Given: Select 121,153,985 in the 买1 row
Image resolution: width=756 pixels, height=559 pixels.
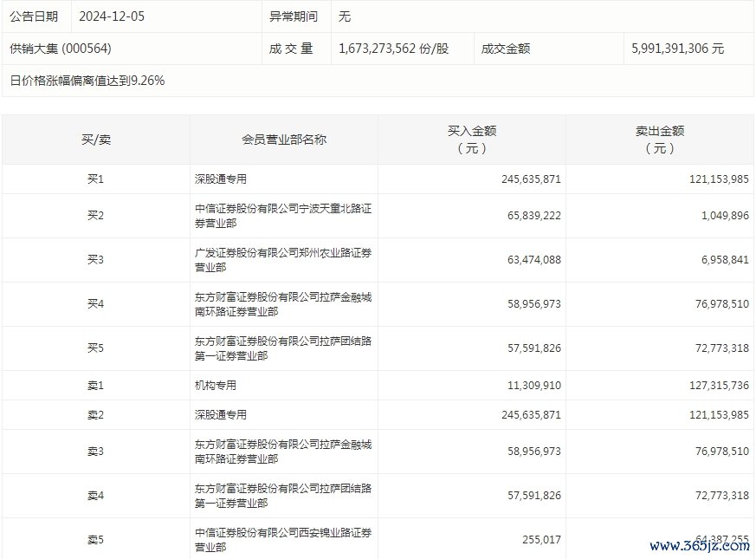Looking at the screenshot, I should 719,179.
